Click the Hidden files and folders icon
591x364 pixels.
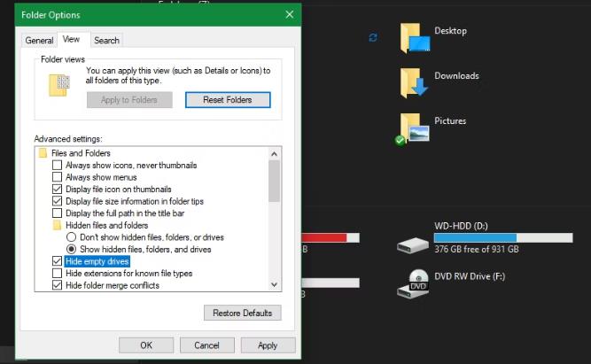click(x=57, y=225)
